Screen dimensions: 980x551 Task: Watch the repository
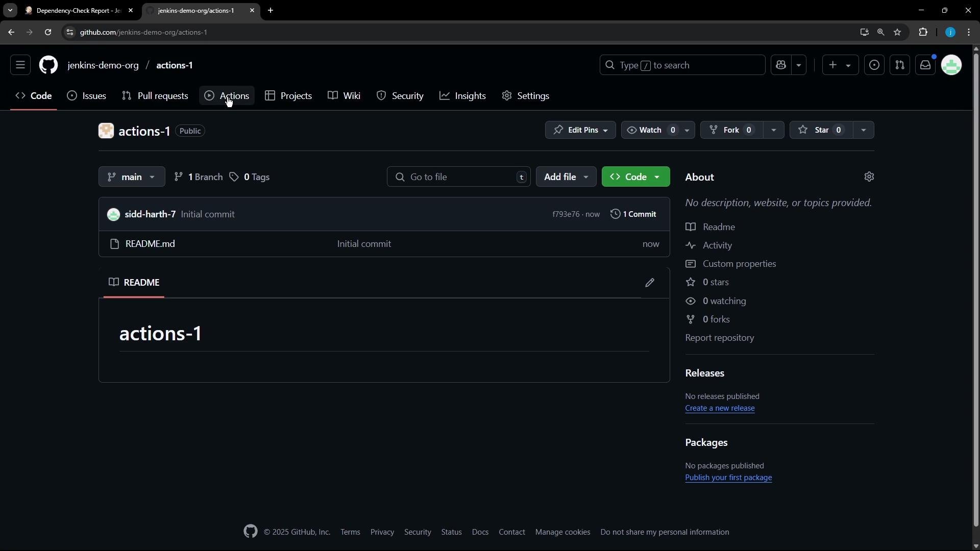pyautogui.click(x=651, y=130)
